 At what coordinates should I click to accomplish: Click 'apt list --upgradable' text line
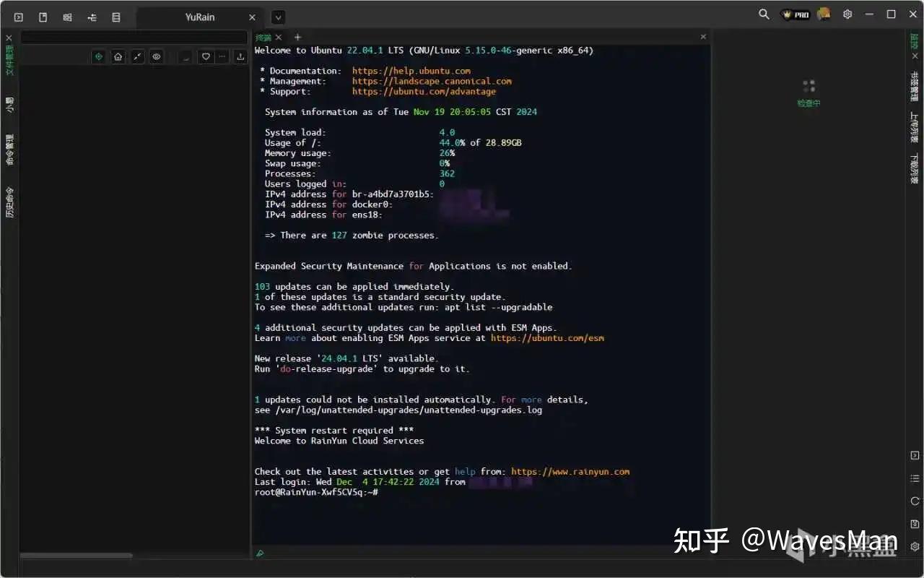(x=498, y=307)
